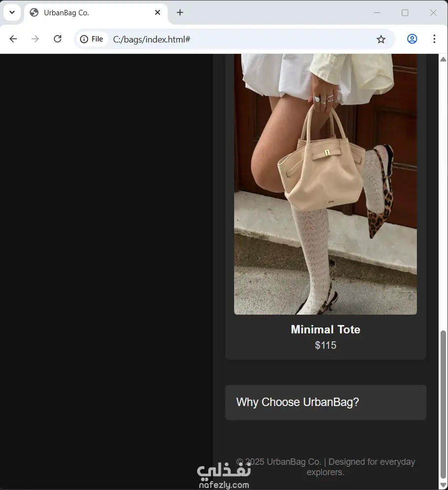Close the Chrome window
This screenshot has width=448, height=490.
coord(433,12)
